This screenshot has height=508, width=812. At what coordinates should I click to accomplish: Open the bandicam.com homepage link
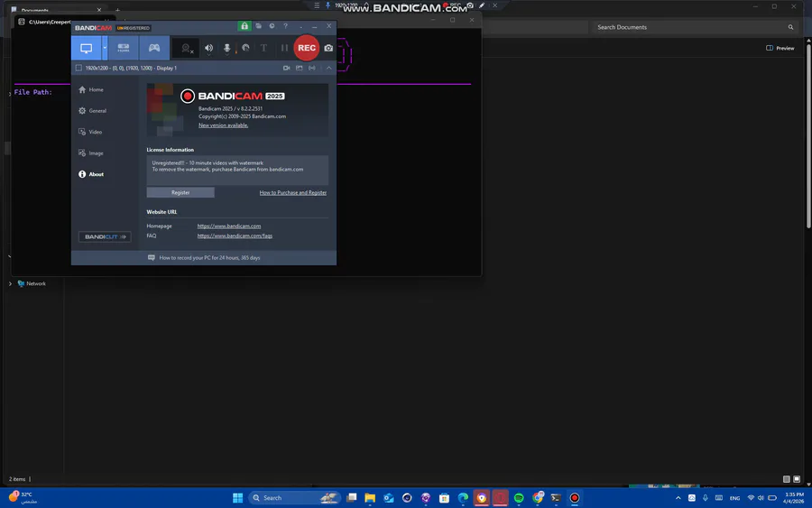(229, 226)
